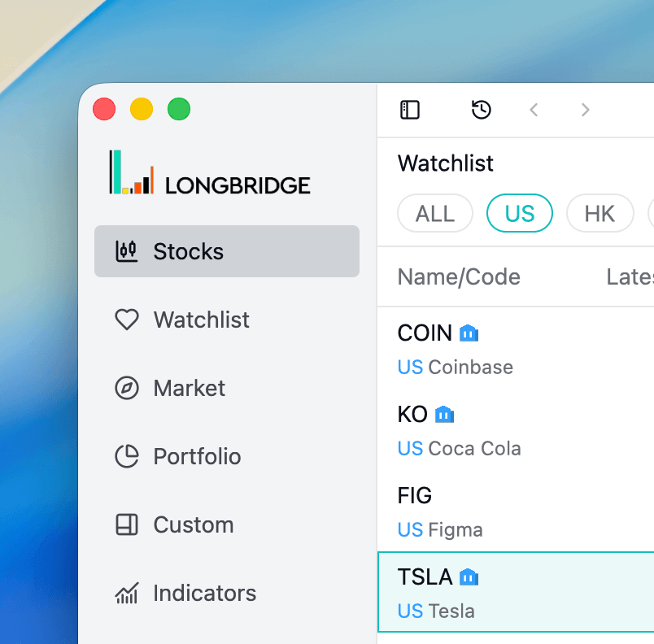Select the ALL watchlist filter
This screenshot has height=644, width=654.
[435, 214]
